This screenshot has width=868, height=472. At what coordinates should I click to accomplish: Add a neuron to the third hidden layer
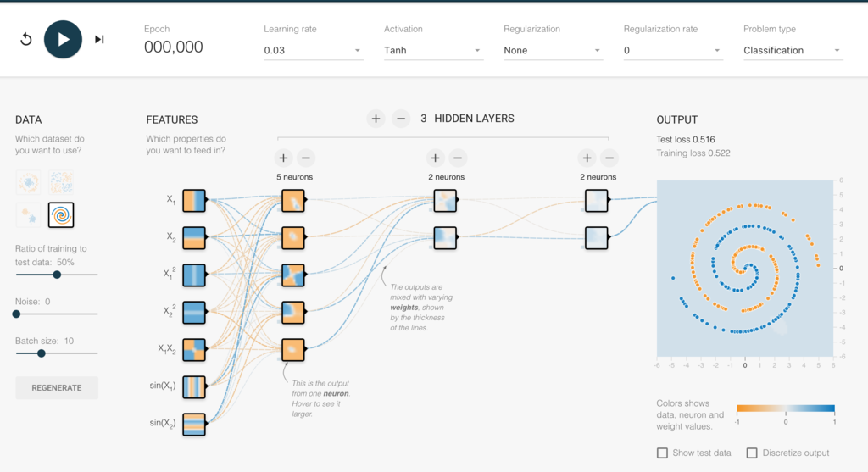tap(587, 158)
